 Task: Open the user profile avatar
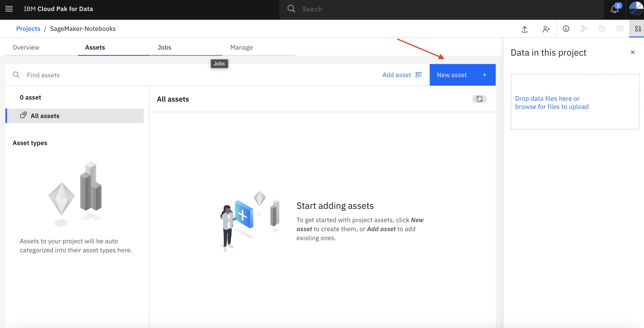636,9
